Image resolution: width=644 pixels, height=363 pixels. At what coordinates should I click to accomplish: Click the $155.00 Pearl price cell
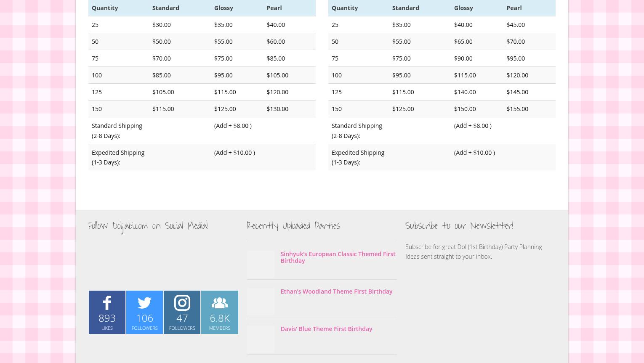[517, 109]
